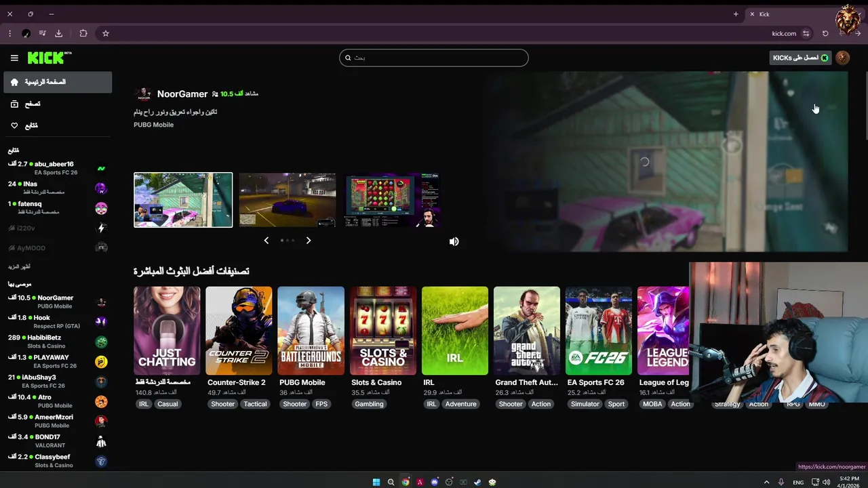Click the Gambling tag under Slots & Casino
Screen dimensions: 868x488
(x=369, y=404)
